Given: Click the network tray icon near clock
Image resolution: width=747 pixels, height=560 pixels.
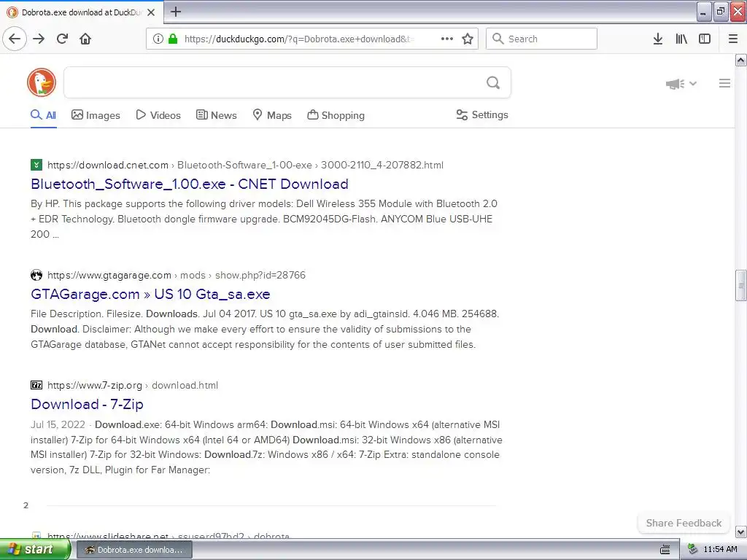Looking at the screenshot, I should click(693, 549).
